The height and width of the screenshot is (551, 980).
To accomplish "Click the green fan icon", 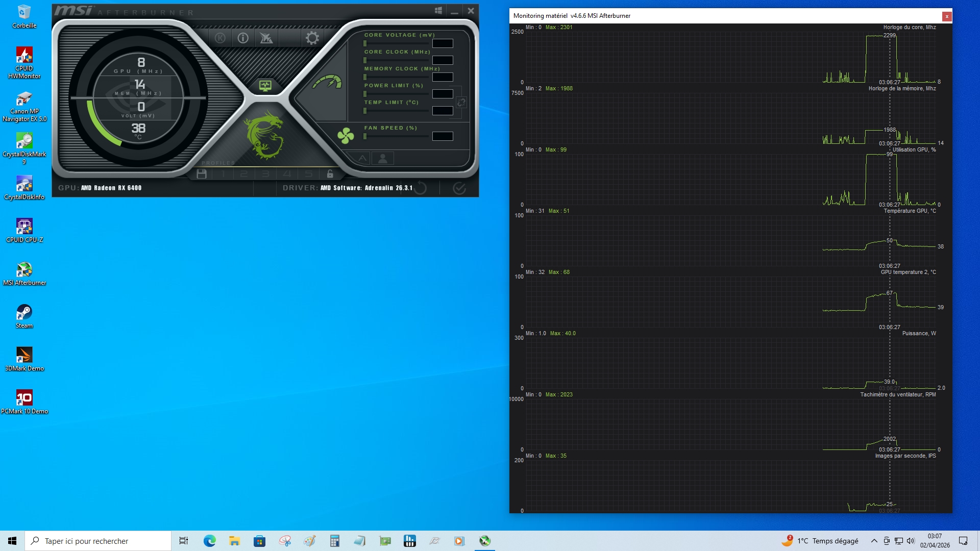I will coord(346,136).
